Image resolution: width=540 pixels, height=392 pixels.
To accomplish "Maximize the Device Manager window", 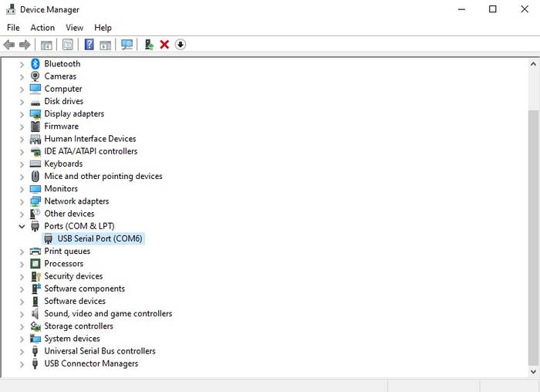I will pyautogui.click(x=493, y=9).
